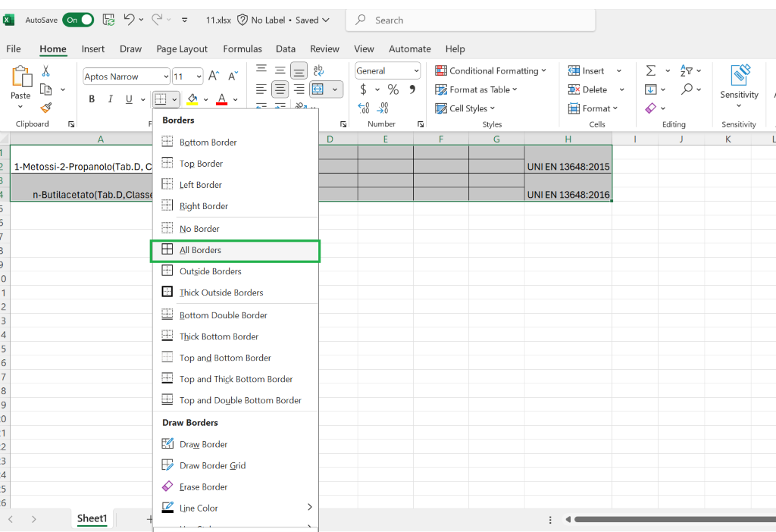
Task: Open Cell Styles gallery
Action: (x=465, y=108)
